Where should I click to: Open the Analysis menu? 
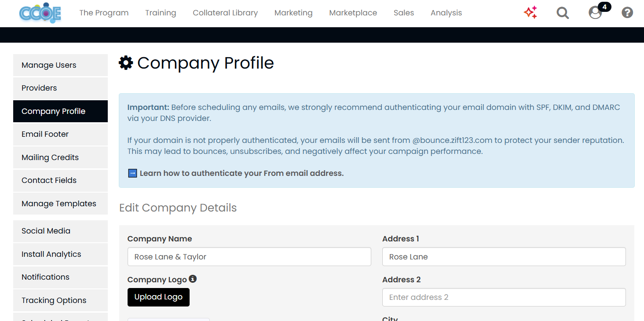(446, 13)
